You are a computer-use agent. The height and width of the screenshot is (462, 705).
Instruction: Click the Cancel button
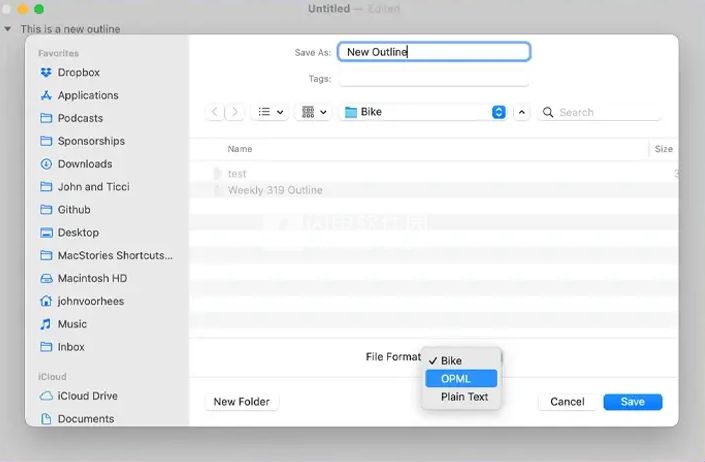(567, 402)
